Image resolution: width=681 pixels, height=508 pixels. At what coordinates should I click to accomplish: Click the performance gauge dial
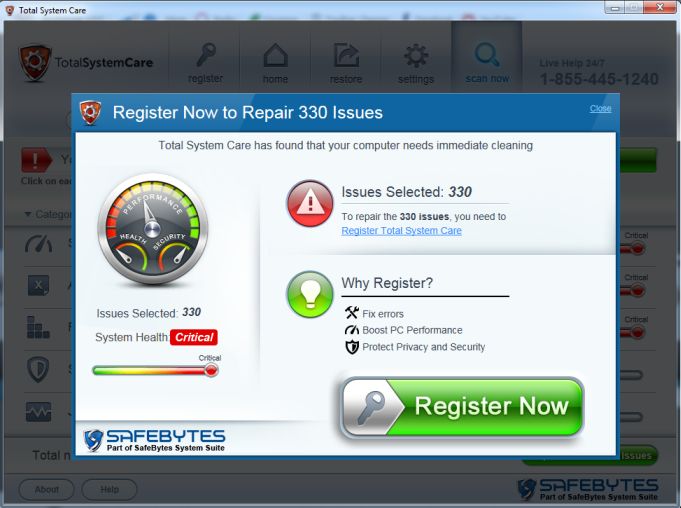coord(152,229)
